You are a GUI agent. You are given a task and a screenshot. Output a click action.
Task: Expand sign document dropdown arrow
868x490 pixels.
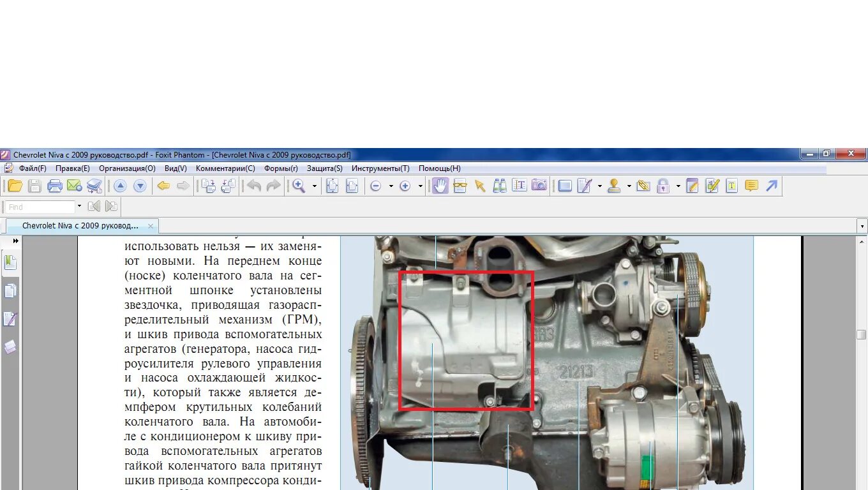coord(600,186)
